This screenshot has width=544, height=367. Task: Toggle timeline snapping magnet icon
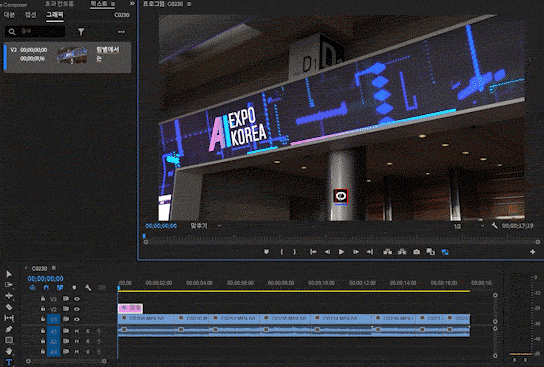(46, 288)
